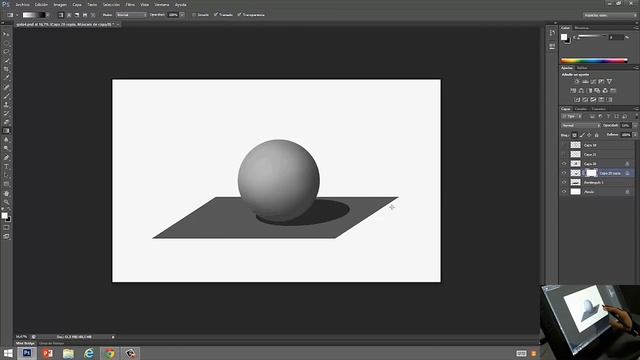Select the Healing Brush tool
The height and width of the screenshot is (360, 640).
6,87
